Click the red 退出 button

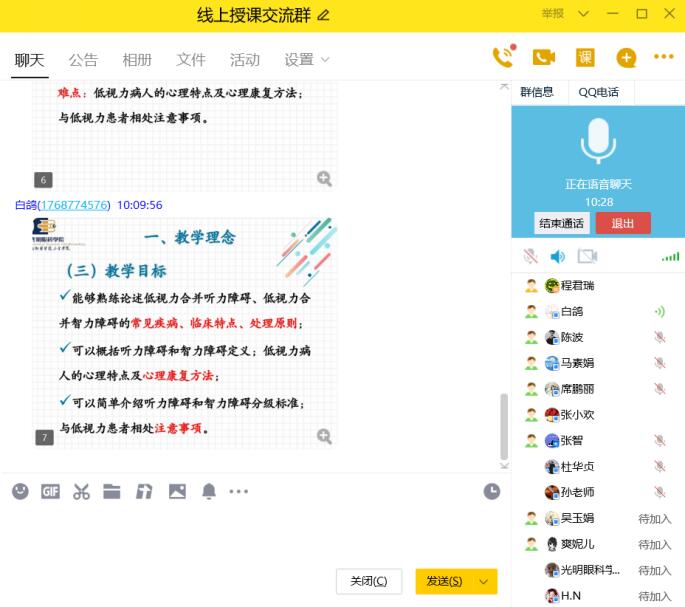622,223
